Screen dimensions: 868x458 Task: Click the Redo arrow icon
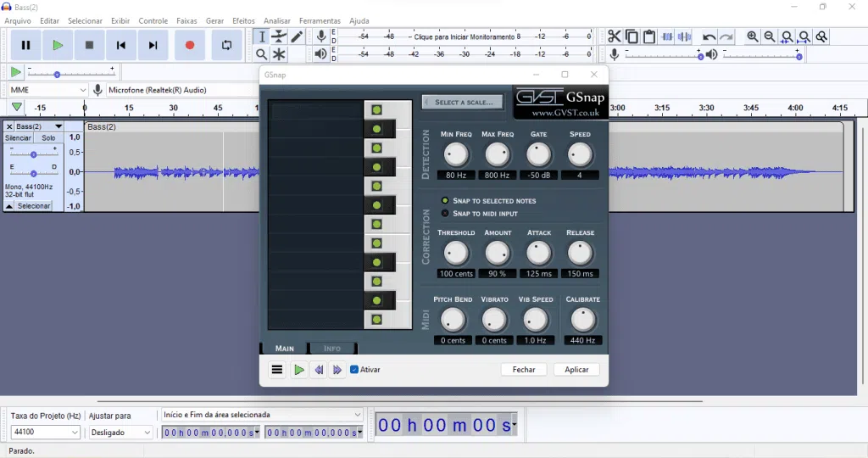(x=726, y=37)
